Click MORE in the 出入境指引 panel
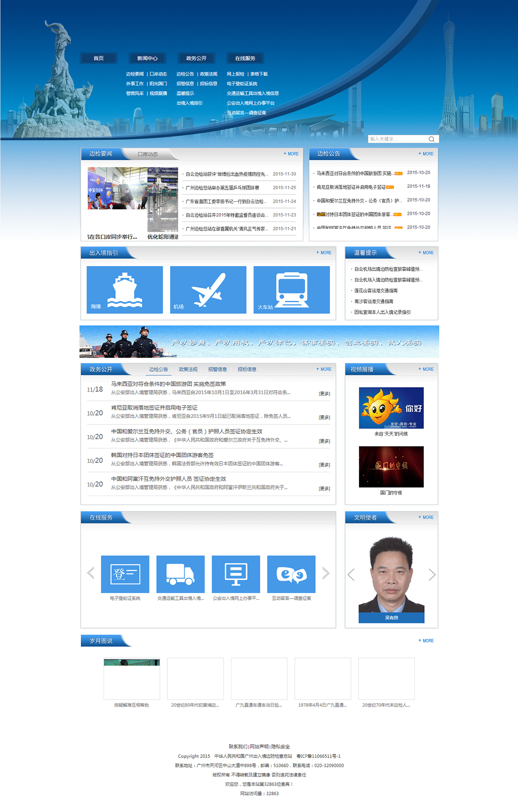The height and width of the screenshot is (812, 518). pyautogui.click(x=324, y=253)
